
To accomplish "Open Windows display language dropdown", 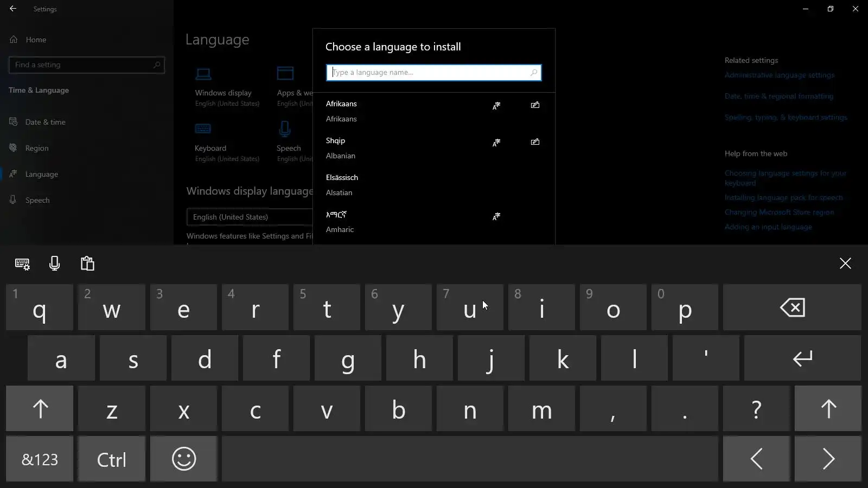I will tap(250, 217).
